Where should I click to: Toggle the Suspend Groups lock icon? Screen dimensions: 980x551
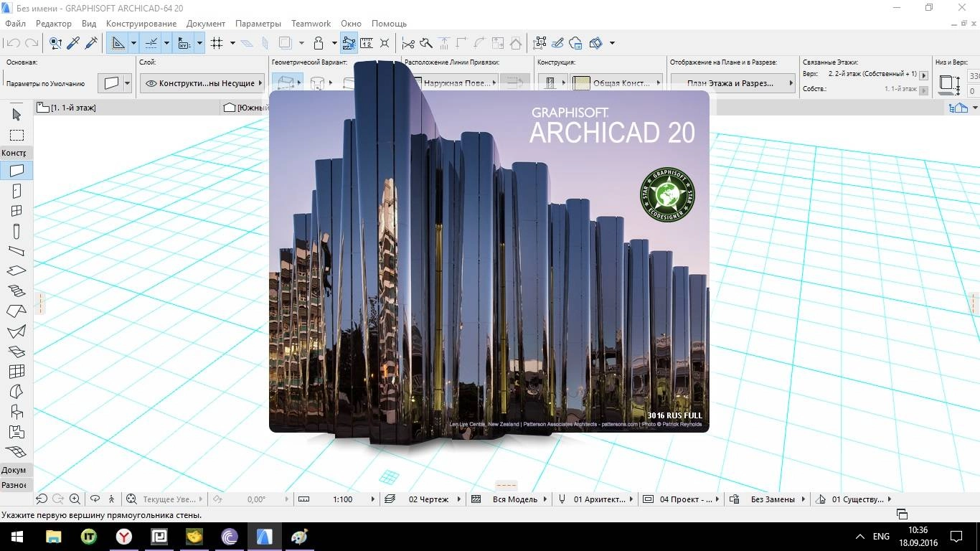tap(319, 43)
